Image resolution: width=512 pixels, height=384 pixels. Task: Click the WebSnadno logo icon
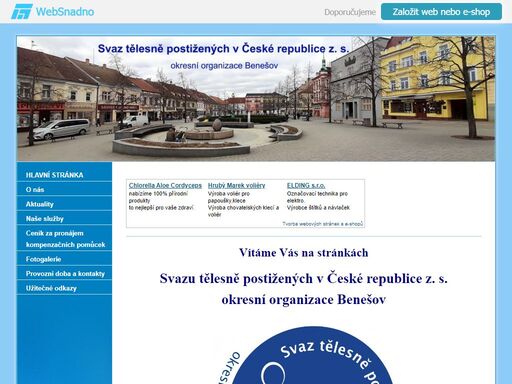[22, 12]
